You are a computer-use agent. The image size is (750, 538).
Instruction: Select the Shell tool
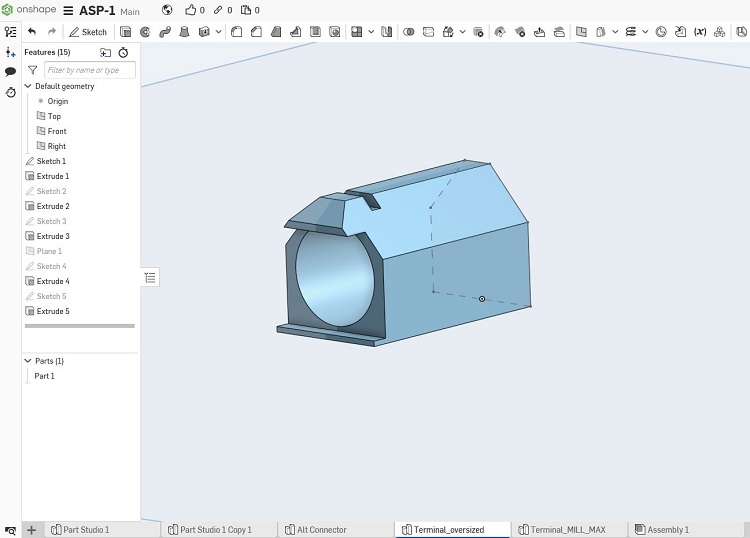click(315, 32)
